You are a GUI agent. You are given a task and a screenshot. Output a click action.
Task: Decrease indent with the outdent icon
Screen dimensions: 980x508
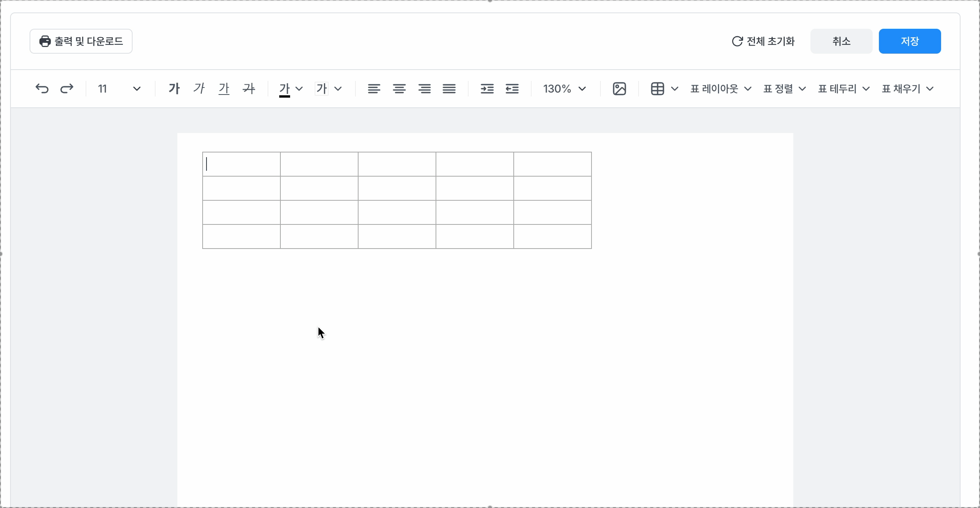[512, 89]
